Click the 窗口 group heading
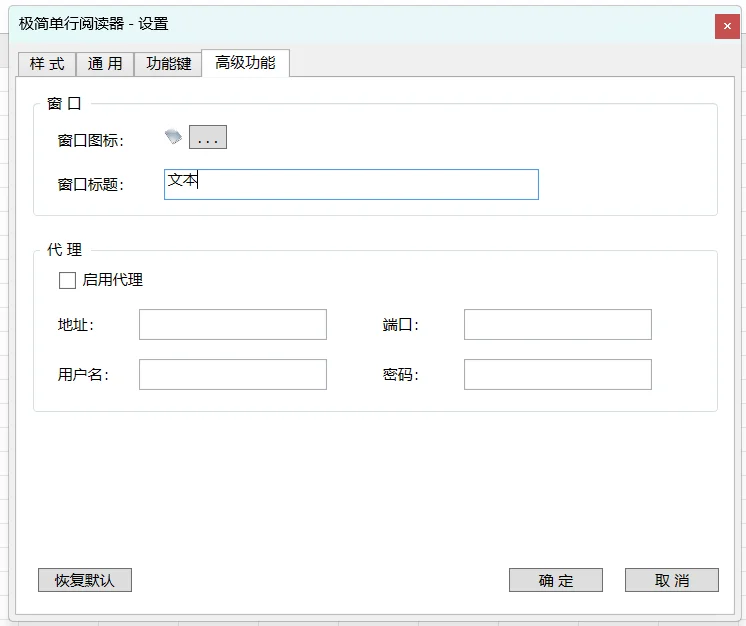Viewport: 746px width, 626px height. pos(64,103)
